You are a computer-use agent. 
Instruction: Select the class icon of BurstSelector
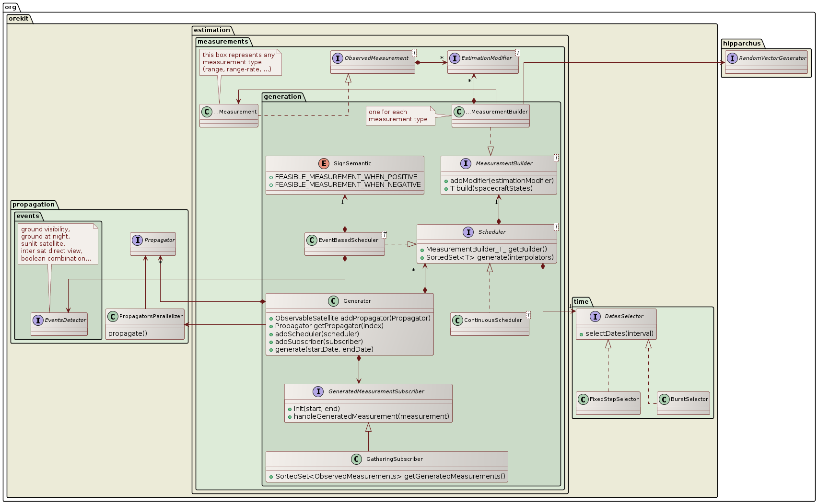click(664, 399)
